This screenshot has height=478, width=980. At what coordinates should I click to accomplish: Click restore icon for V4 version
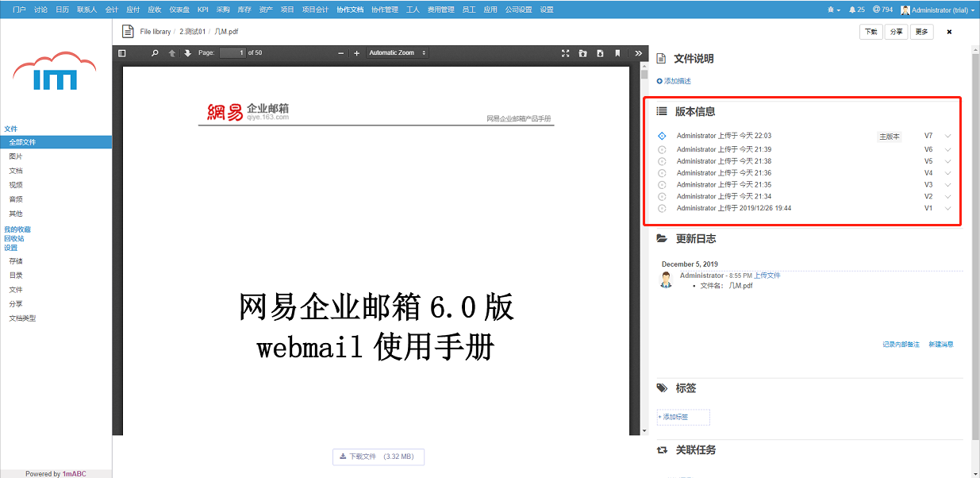coord(662,172)
